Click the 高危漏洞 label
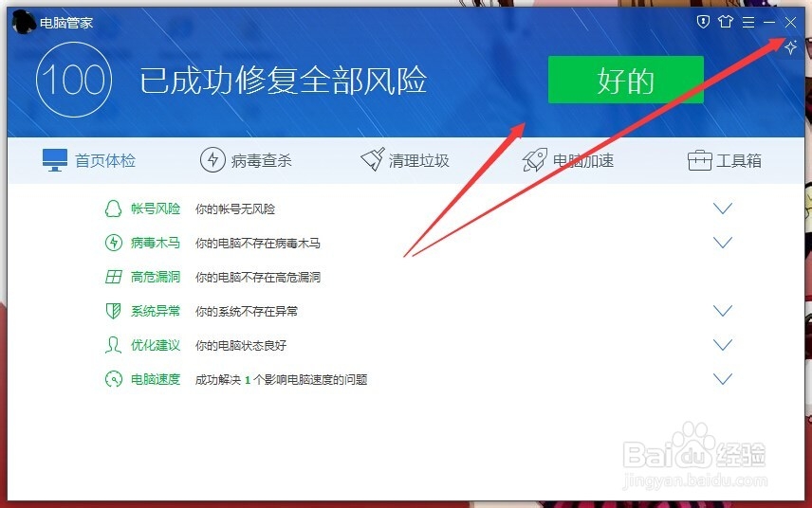The image size is (812, 508). pos(156,277)
